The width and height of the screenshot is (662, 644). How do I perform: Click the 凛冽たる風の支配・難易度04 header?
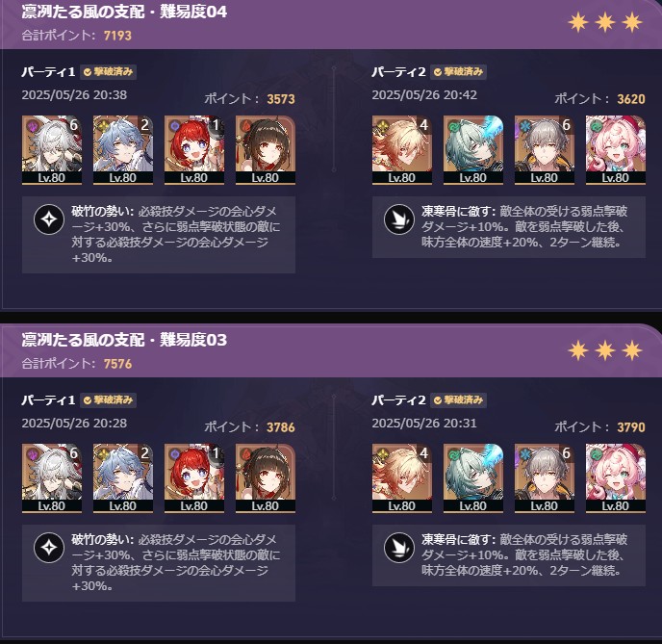[x=124, y=12]
